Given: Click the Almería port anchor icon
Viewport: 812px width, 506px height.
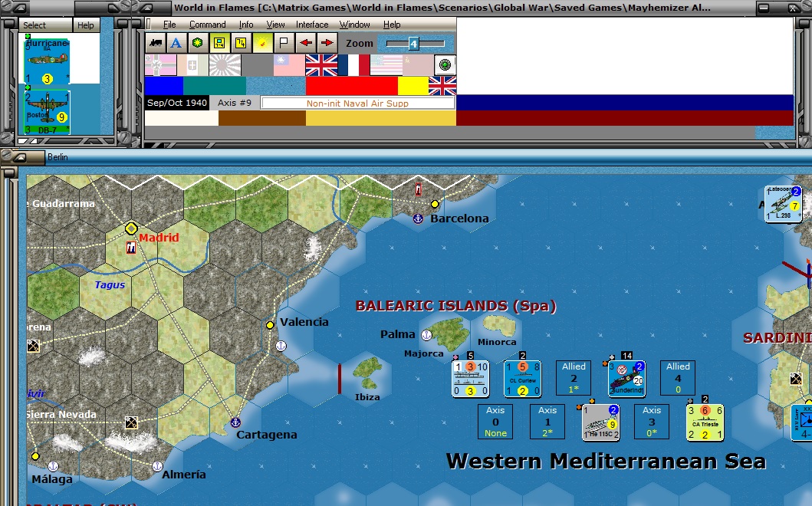Looking at the screenshot, I should click(x=157, y=466).
